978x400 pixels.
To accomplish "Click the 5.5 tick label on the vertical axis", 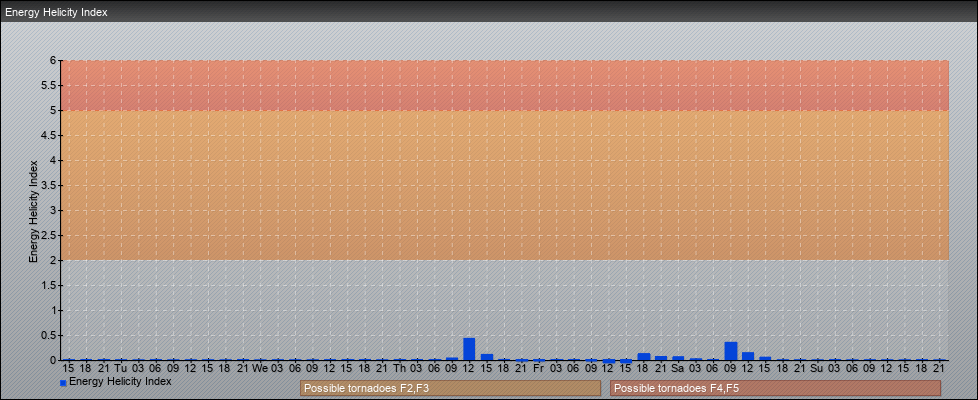I will (x=49, y=85).
